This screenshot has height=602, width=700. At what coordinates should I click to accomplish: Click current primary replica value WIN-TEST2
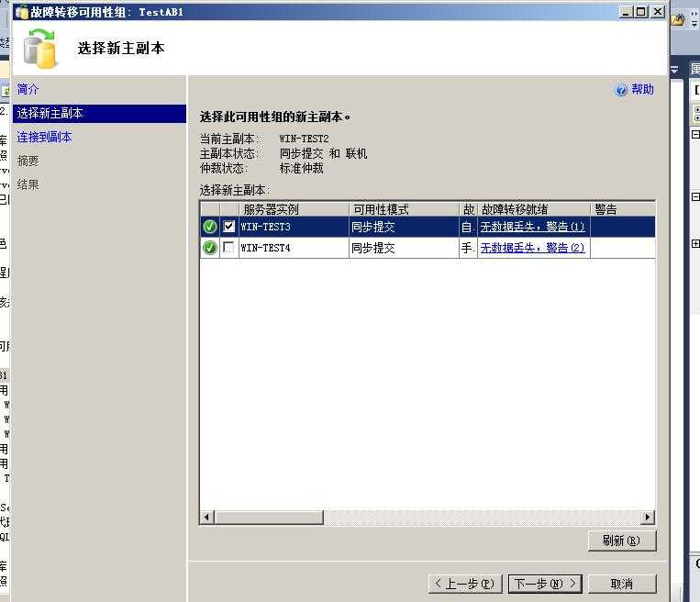coord(304,139)
